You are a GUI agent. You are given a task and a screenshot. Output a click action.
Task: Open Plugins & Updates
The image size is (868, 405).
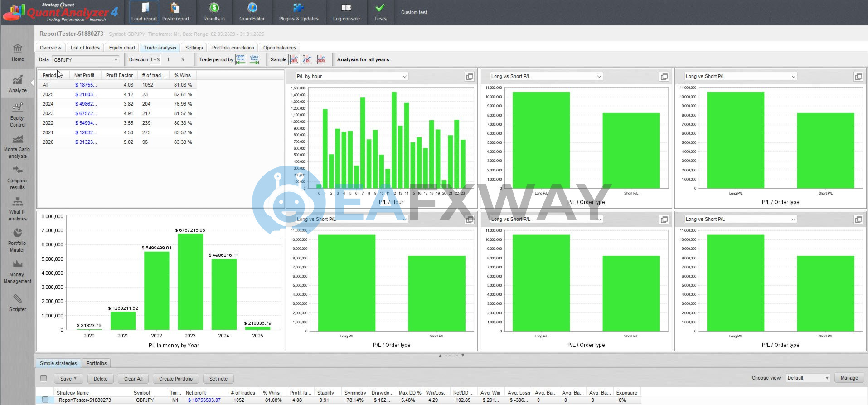point(298,12)
